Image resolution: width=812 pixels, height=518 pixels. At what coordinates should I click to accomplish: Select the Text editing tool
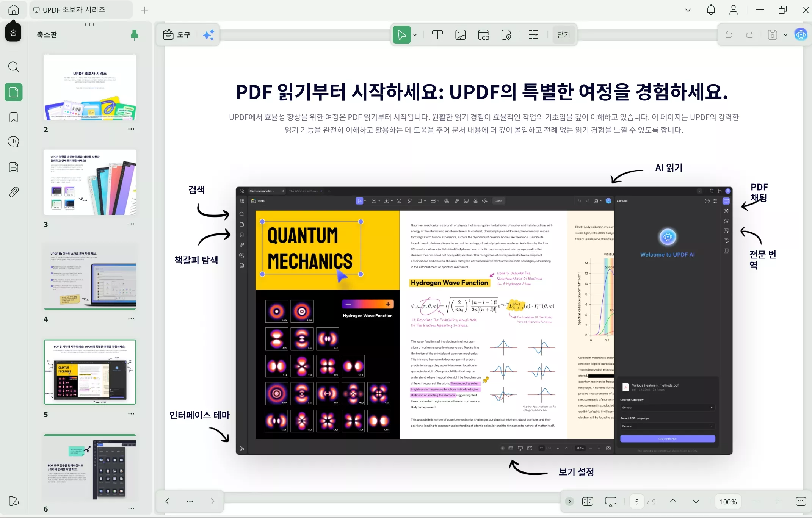(x=437, y=35)
